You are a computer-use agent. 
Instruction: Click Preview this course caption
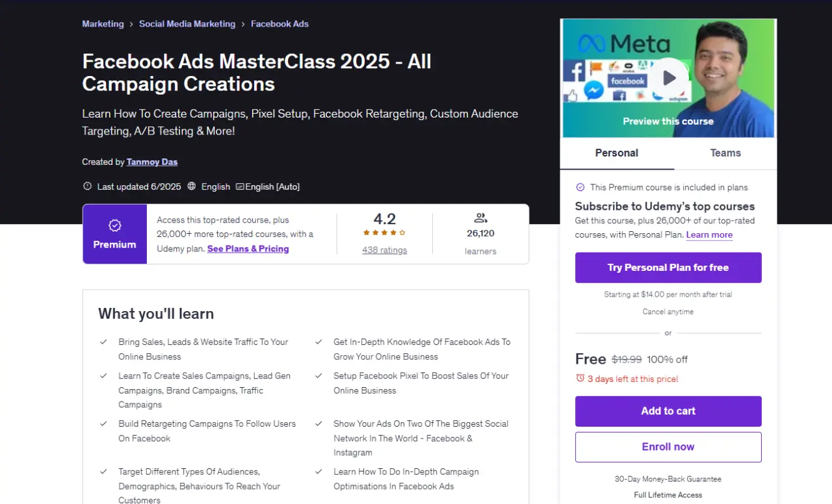[x=668, y=121]
